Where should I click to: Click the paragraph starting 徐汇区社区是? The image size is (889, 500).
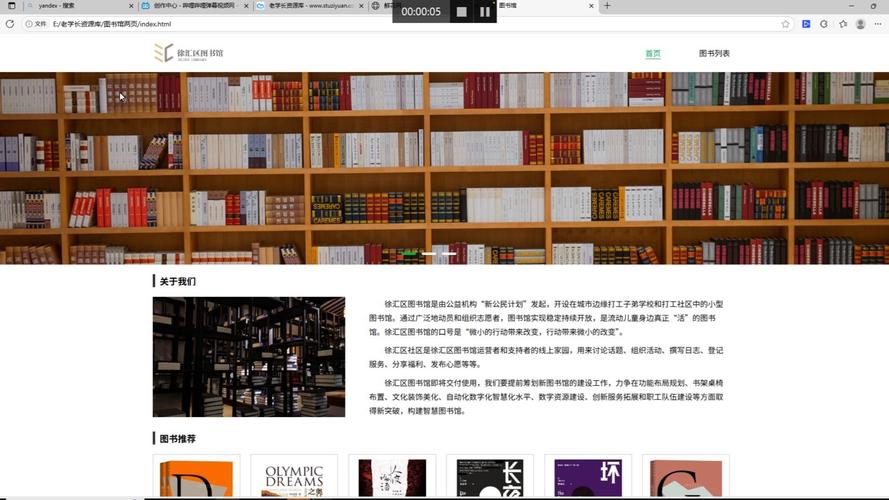[546, 357]
